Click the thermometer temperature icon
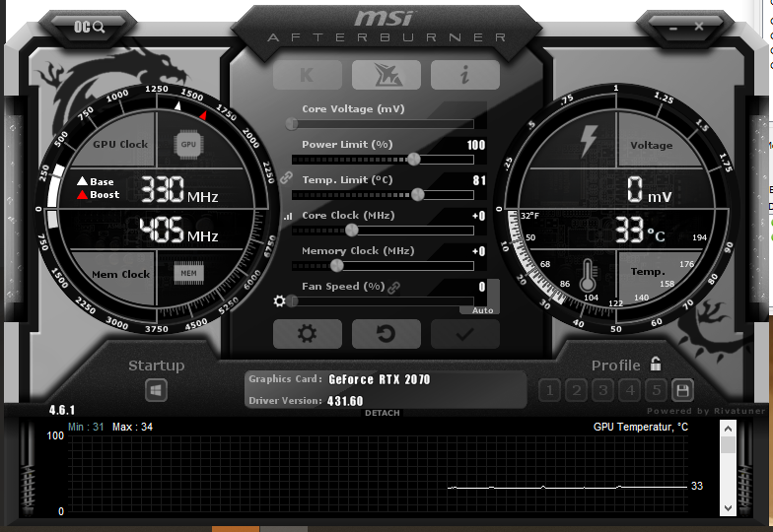This screenshot has height=532, width=773. tap(588, 276)
